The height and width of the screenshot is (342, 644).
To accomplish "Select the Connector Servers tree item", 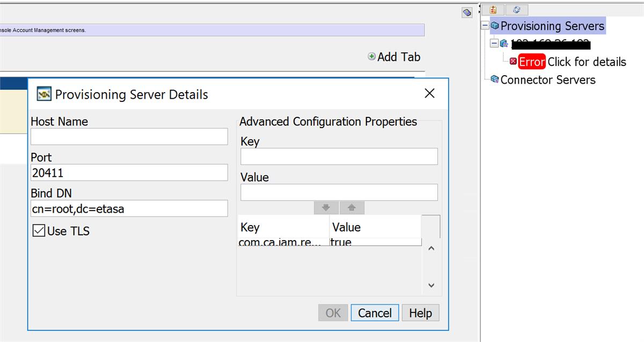I will coord(548,80).
